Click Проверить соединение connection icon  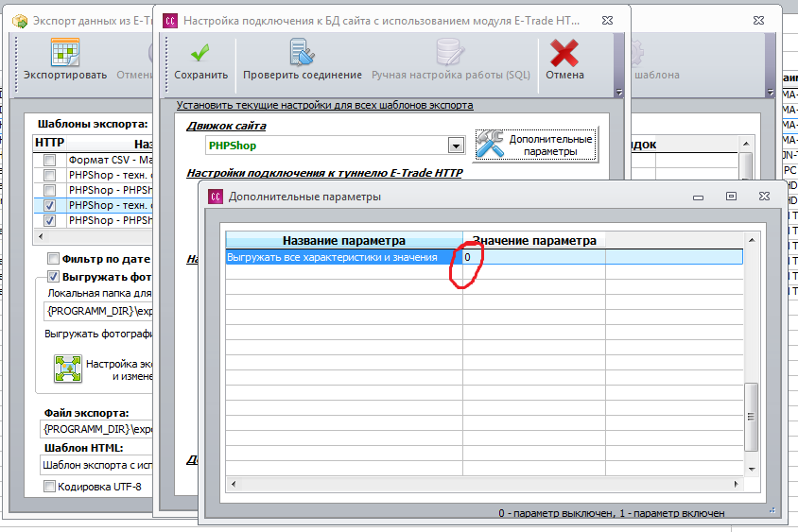(x=303, y=52)
